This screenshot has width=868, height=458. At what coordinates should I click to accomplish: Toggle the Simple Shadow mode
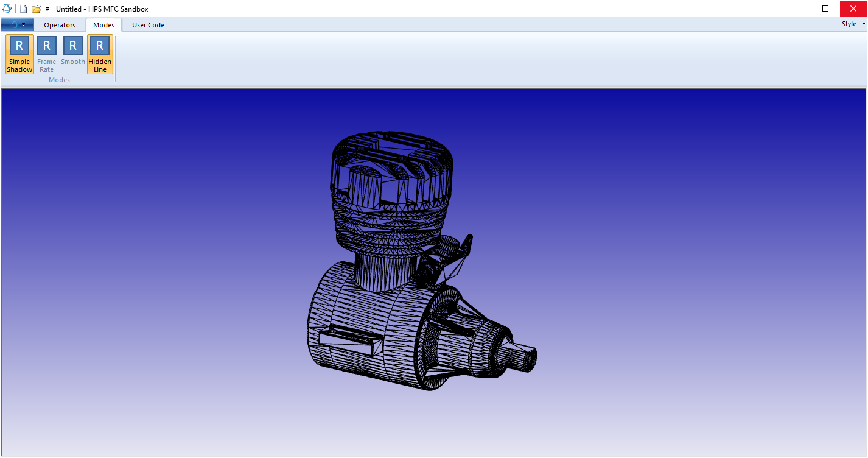19,54
